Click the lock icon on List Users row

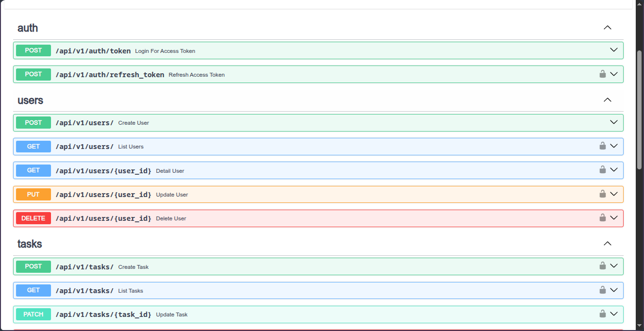point(602,146)
